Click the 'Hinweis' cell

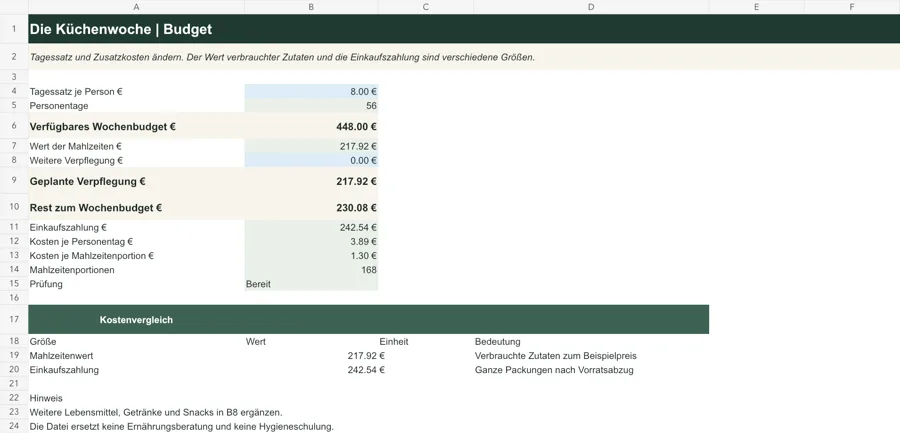(x=46, y=398)
